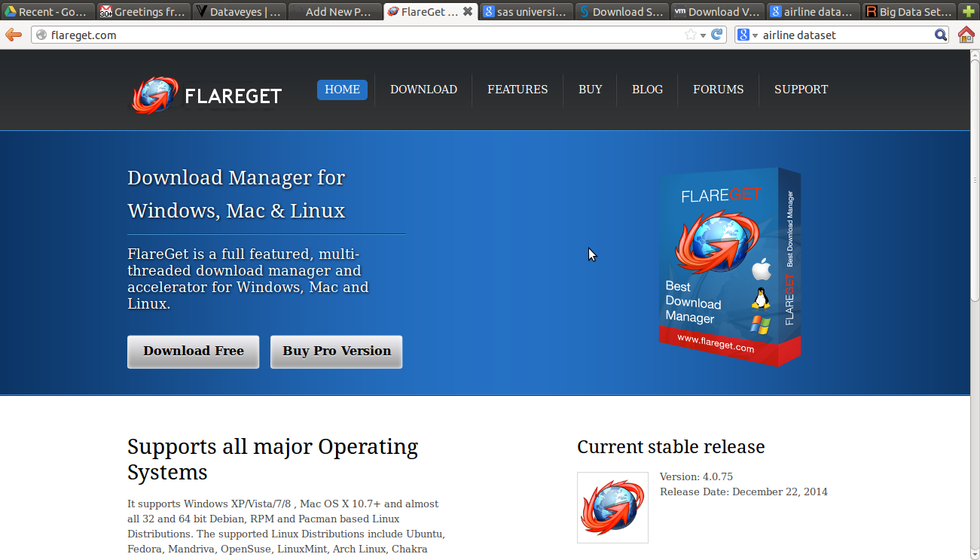The width and height of the screenshot is (980, 560).
Task: Open the search engine selector dropdown
Action: (x=747, y=35)
